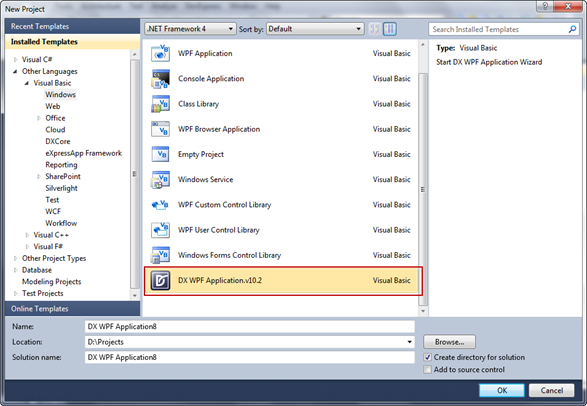Open the Location path dropdown arrow
The width and height of the screenshot is (587, 406).
(410, 342)
